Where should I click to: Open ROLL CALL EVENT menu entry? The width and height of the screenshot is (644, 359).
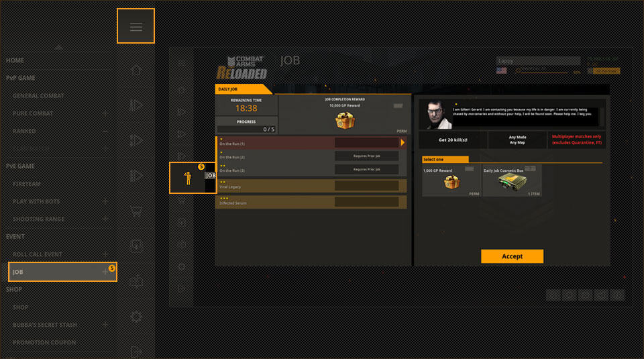[x=38, y=254]
